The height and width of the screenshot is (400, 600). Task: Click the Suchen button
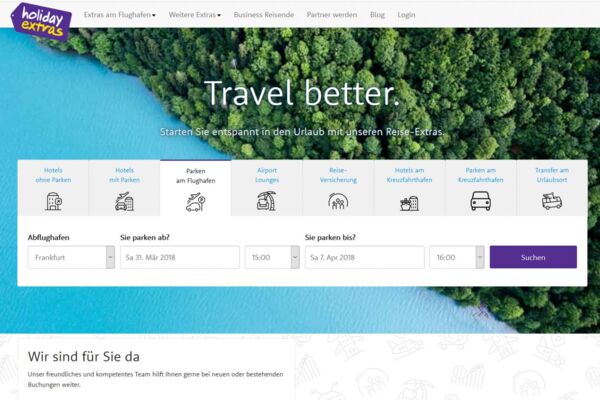pyautogui.click(x=533, y=257)
